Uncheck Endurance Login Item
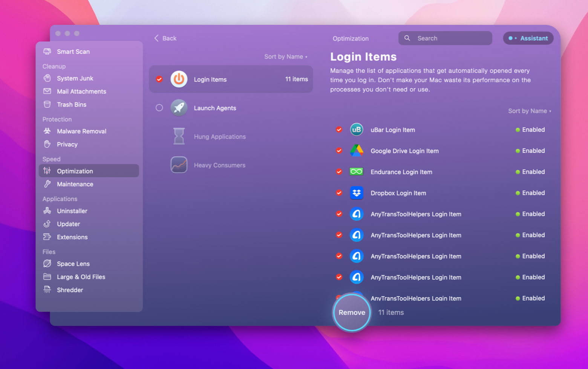Image resolution: width=588 pixels, height=369 pixels. (339, 172)
